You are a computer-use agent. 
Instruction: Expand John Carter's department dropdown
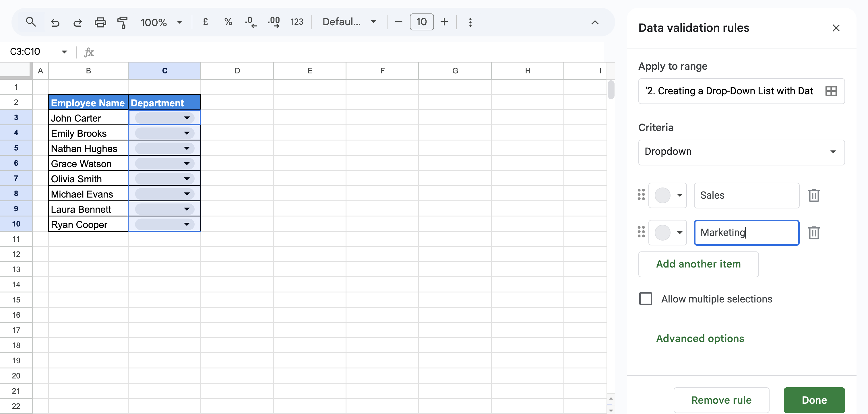tap(187, 118)
